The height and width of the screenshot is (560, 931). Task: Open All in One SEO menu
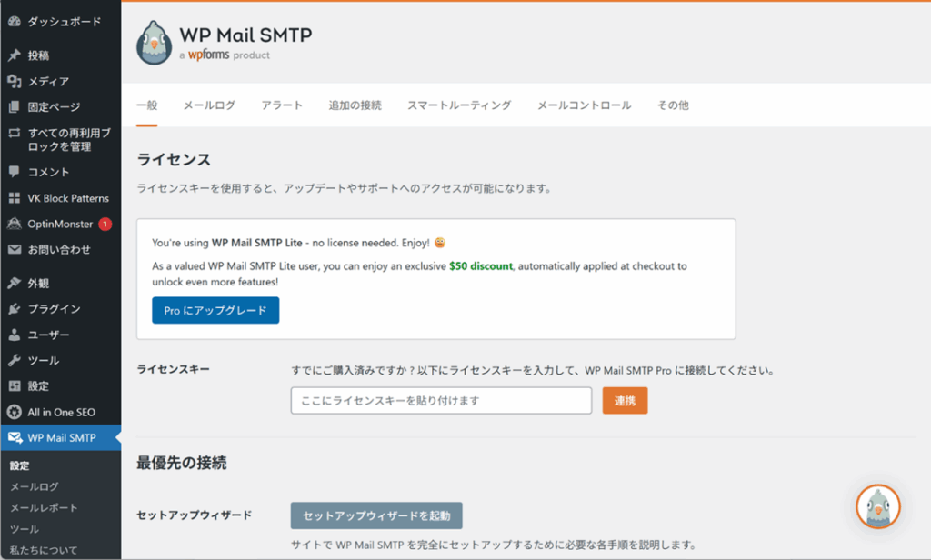61,412
